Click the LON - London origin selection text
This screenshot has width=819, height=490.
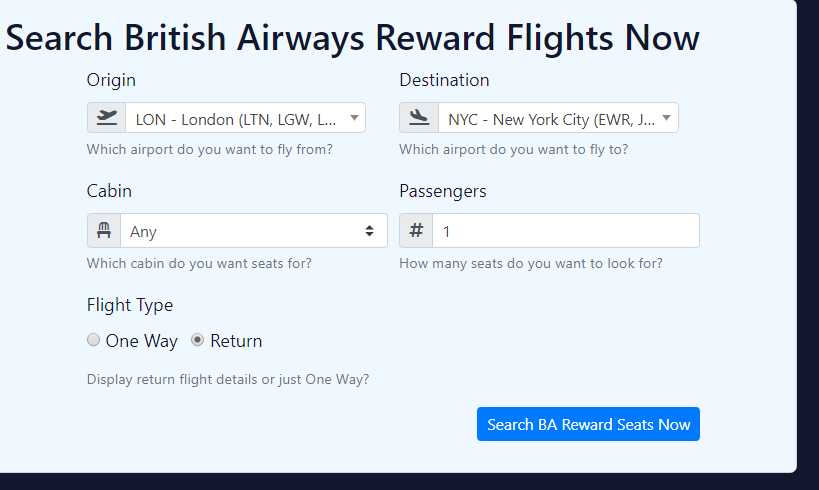coord(236,120)
